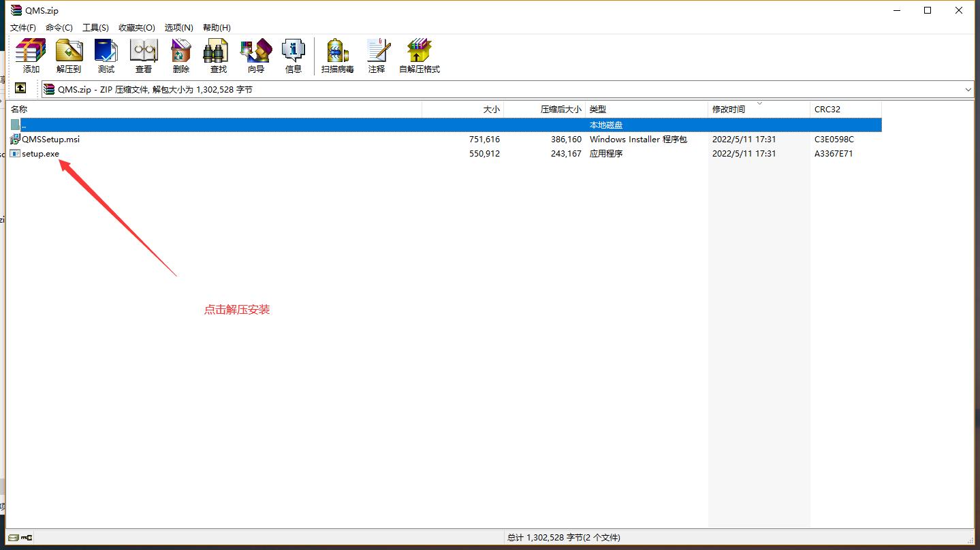Click the 添加 (Add) toolbar icon
This screenshot has width=980, height=550.
pyautogui.click(x=31, y=55)
